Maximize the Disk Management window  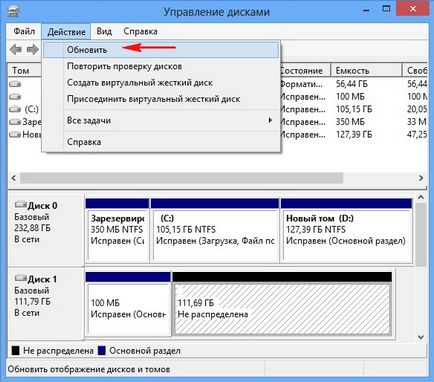(386, 9)
